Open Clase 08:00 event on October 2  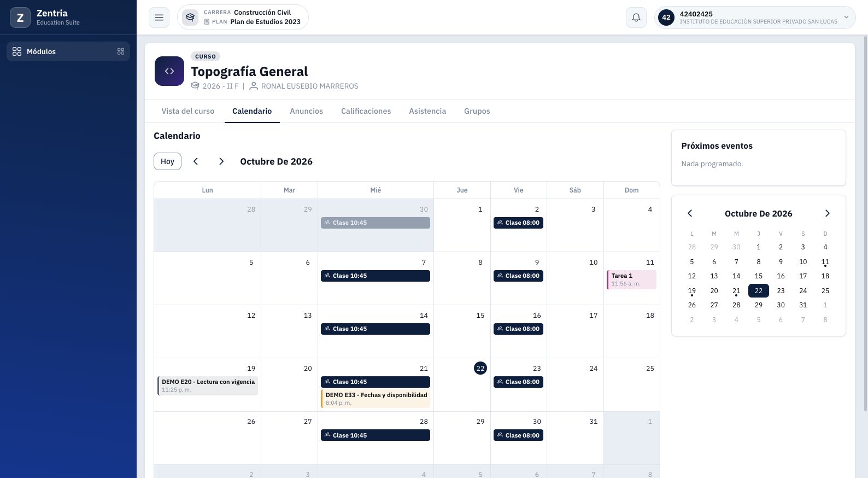(518, 223)
